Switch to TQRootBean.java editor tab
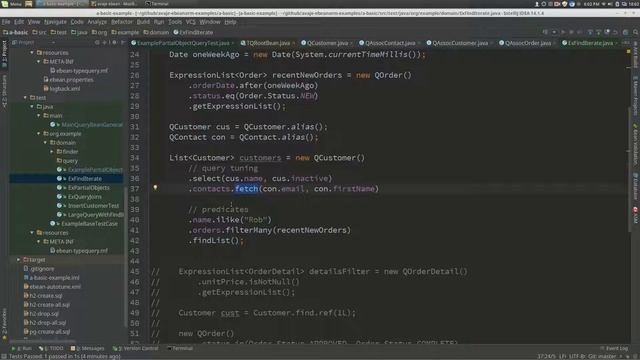This screenshot has height=360, width=640. coord(267,43)
